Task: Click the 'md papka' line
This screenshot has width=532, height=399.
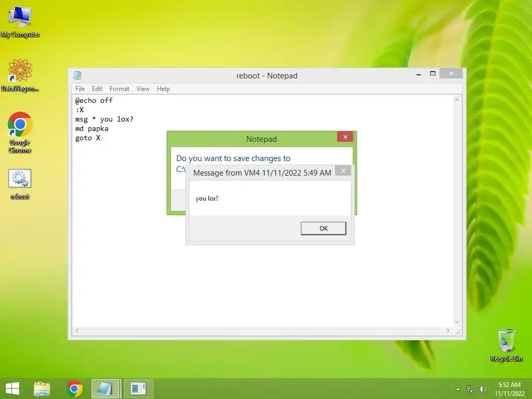Action: point(92,129)
